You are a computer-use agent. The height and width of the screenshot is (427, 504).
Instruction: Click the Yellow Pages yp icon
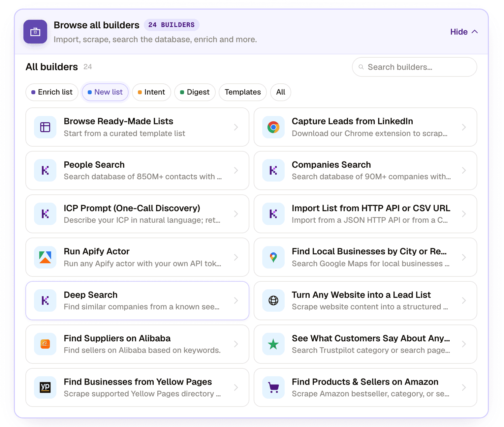pos(45,387)
